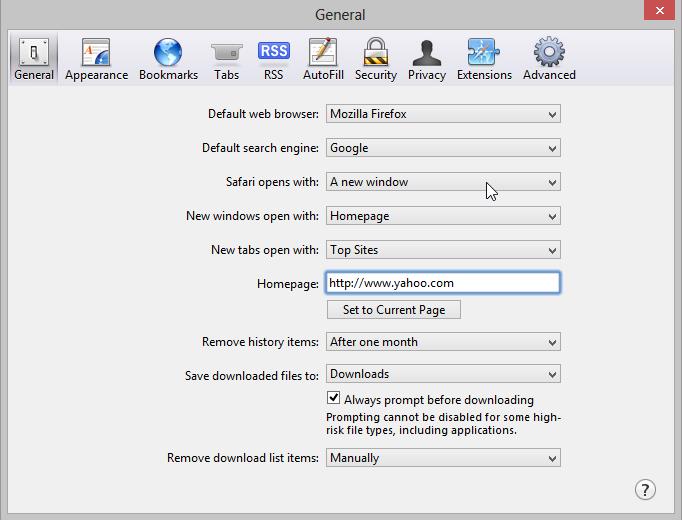Open the Appearance preferences pane
This screenshot has width=682, height=520.
tap(96, 59)
